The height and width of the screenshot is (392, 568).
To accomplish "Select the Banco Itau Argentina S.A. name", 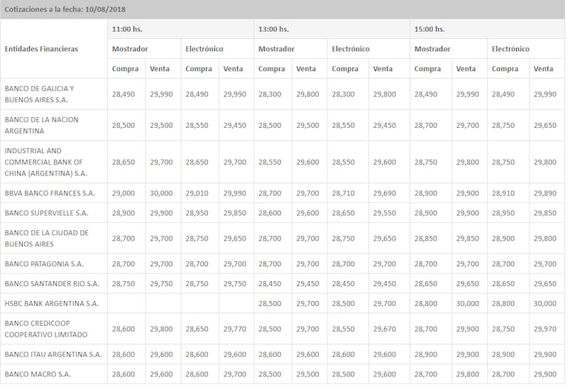I will coord(53,354).
